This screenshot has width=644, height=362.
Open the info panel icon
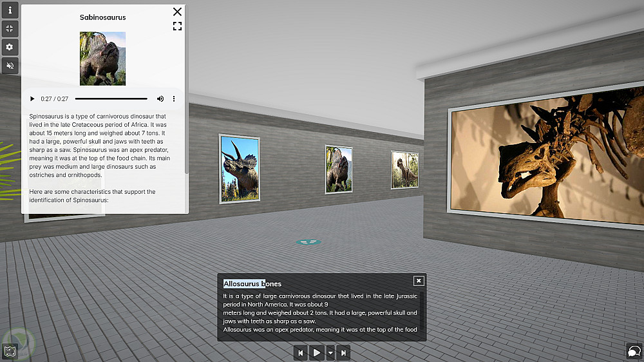[10, 10]
